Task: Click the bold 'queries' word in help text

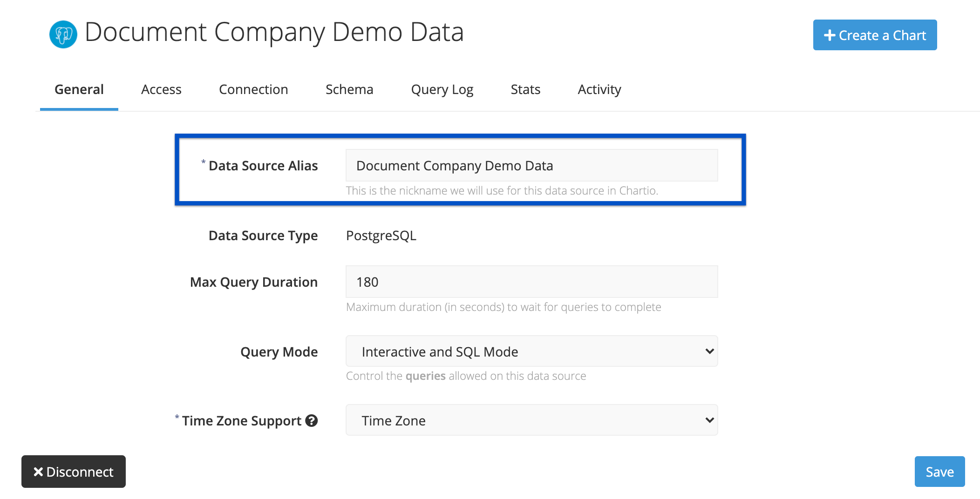Action: 425,376
